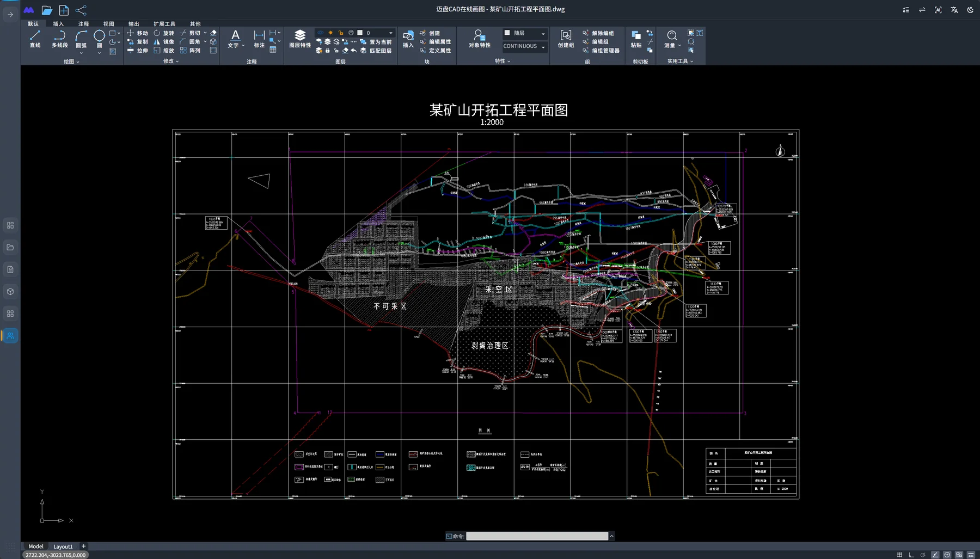Click the 插入 (Insert block) icon
Viewport: 980px width, 559px height.
(x=408, y=39)
